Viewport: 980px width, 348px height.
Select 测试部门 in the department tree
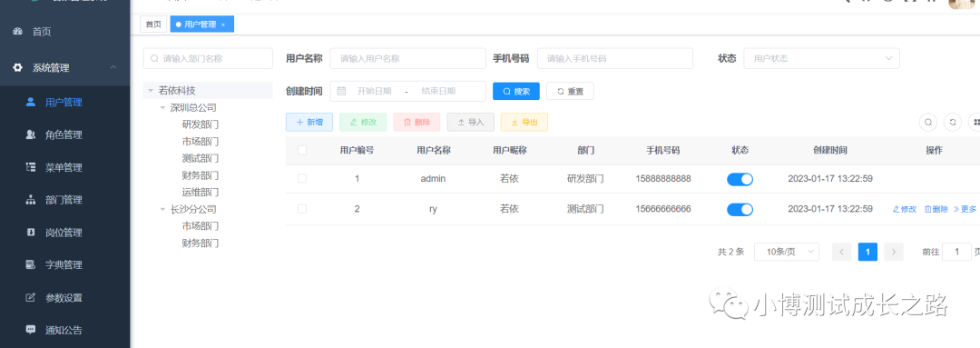click(x=200, y=158)
